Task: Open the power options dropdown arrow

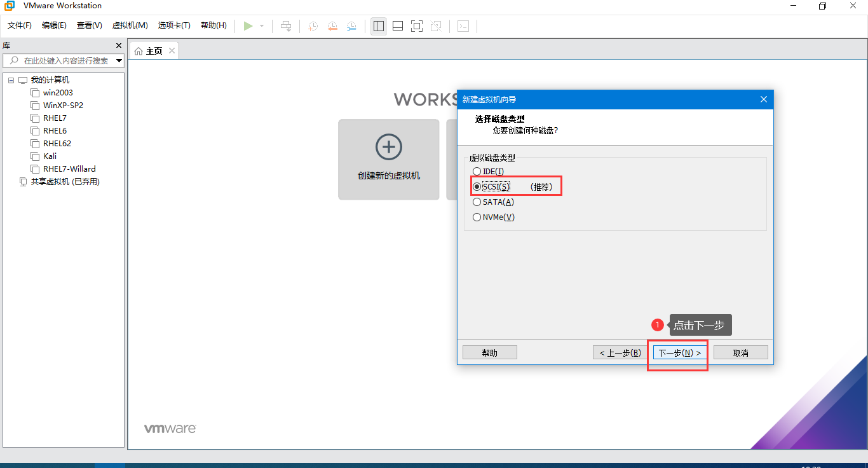Action: (262, 26)
